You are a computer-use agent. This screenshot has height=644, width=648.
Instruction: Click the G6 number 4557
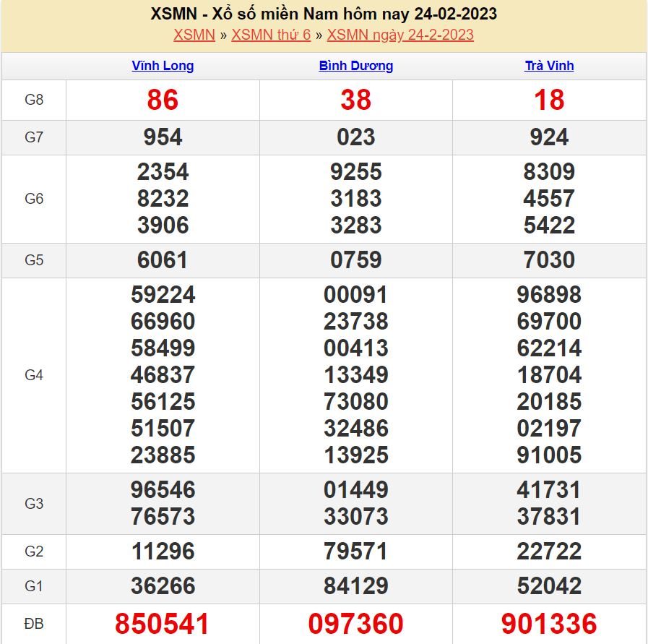tap(549, 199)
